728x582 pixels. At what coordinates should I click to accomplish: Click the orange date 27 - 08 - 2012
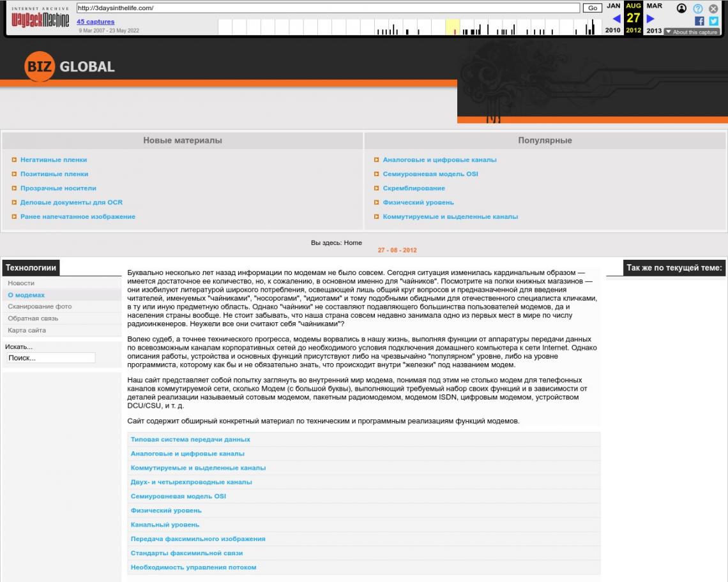[397, 250]
